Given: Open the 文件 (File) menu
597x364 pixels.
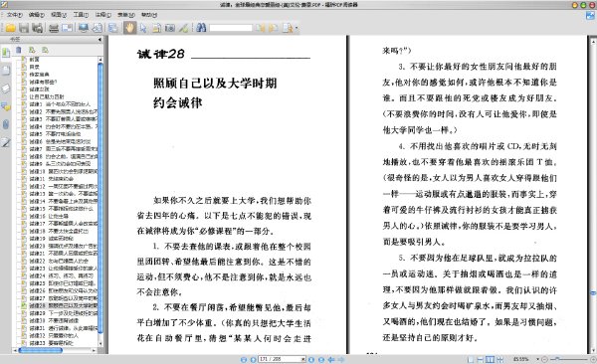Looking at the screenshot, I should pos(15,15).
